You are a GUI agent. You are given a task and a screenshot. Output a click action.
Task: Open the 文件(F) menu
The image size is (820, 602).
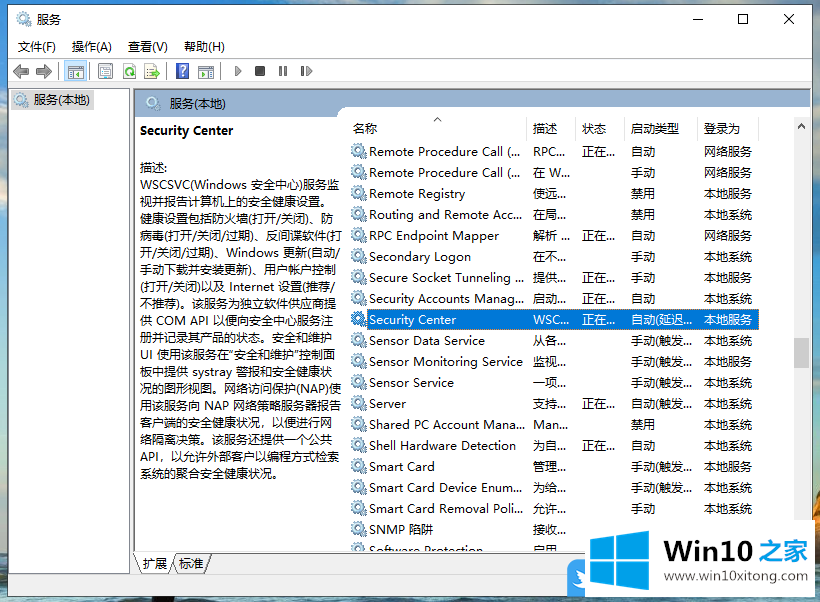37,47
